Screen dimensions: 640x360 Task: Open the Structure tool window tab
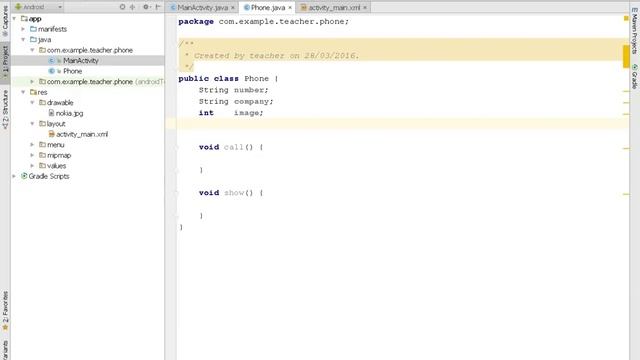5,109
